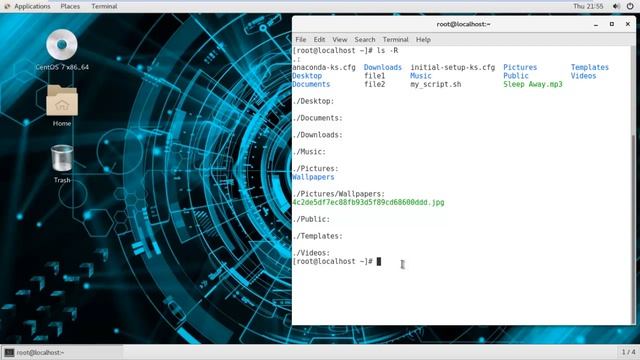The image size is (640, 360).
Task: Click the Downloads directory name
Action: coord(383,67)
